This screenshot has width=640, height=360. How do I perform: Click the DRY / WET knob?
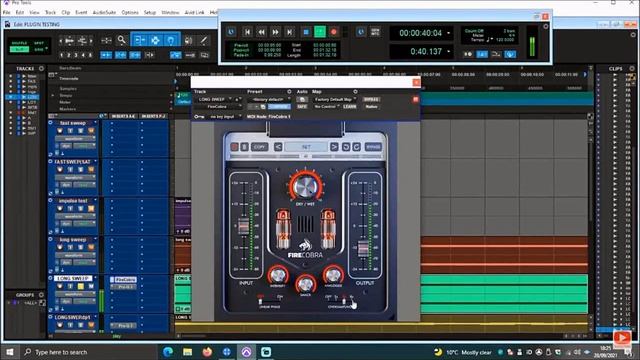[x=305, y=187]
